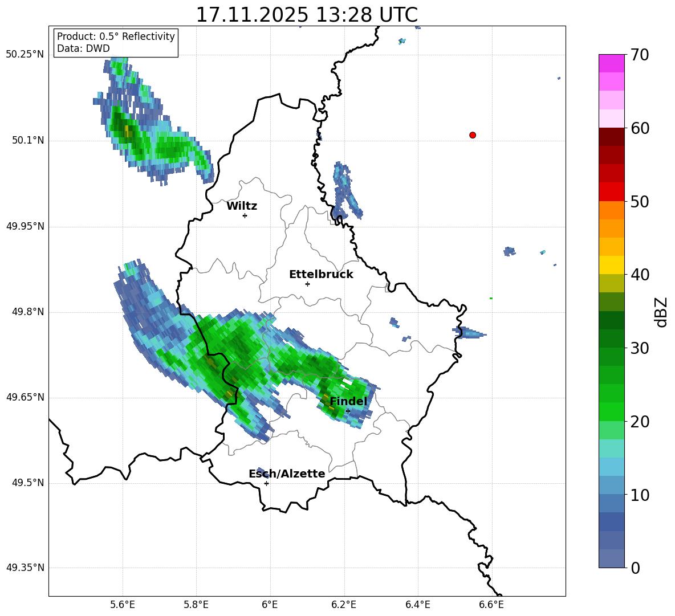Click the colorbar tick value 60
675x616 pixels.
pos(640,128)
